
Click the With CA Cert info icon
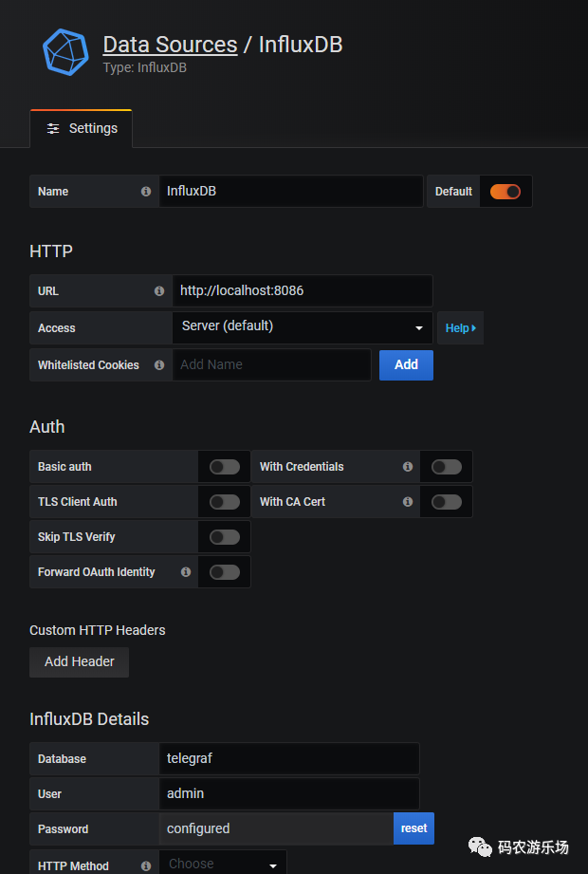408,502
